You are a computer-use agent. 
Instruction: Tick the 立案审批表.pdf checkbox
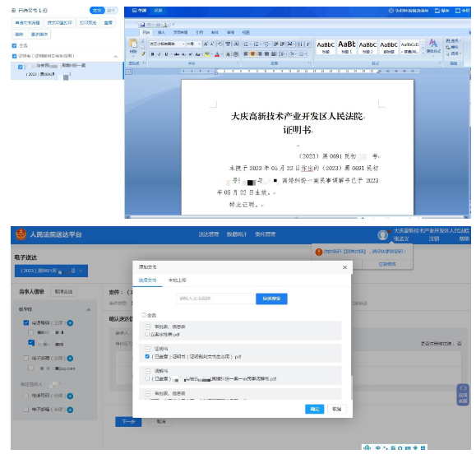click(147, 334)
